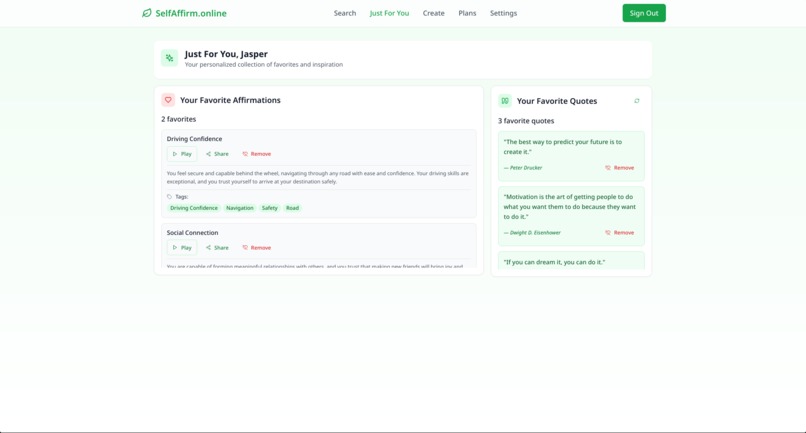Image resolution: width=806 pixels, height=433 pixels.
Task: Click the Sign Out button
Action: [644, 13]
